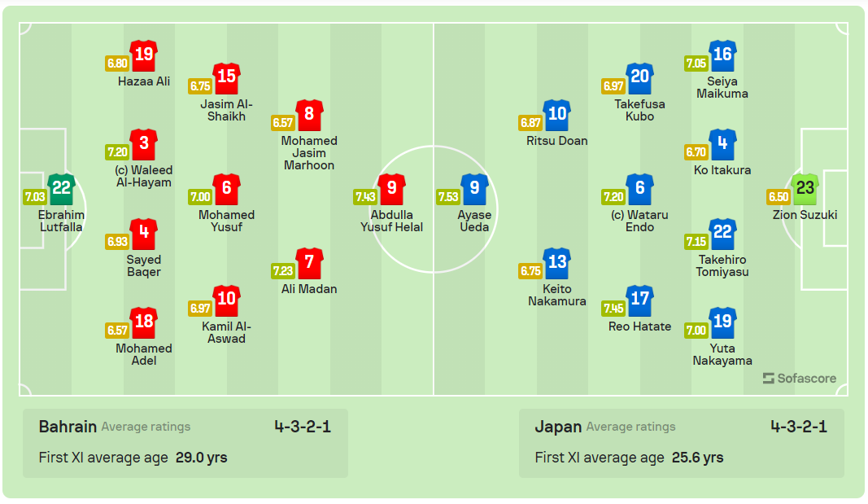Click Ayase Ueda's blue number 9 jersey
This screenshot has height=504, width=868.
coord(475,189)
